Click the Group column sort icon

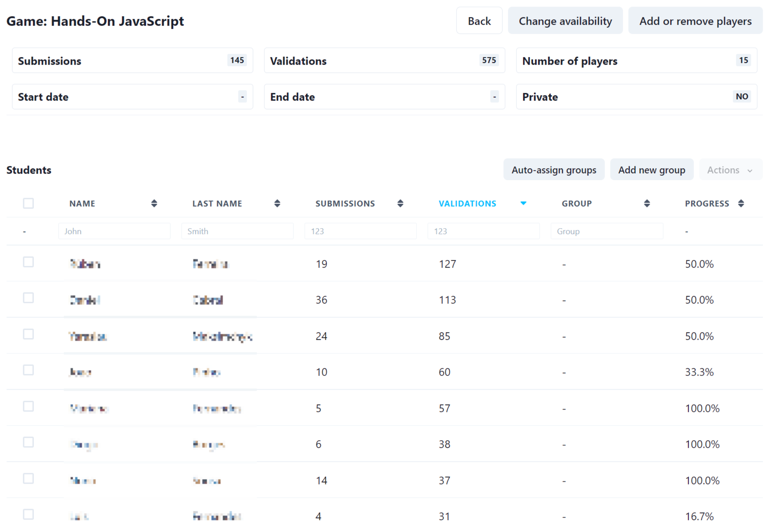pyautogui.click(x=647, y=203)
